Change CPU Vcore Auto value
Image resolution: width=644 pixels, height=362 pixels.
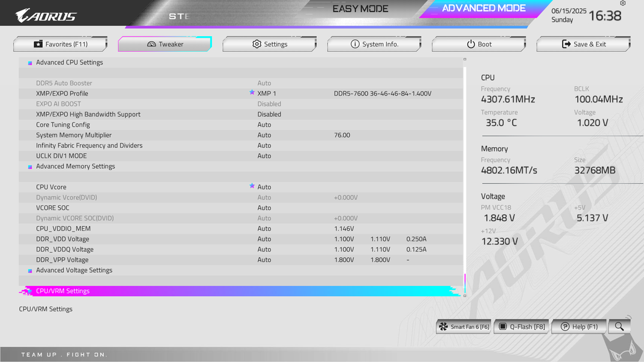coord(264,187)
